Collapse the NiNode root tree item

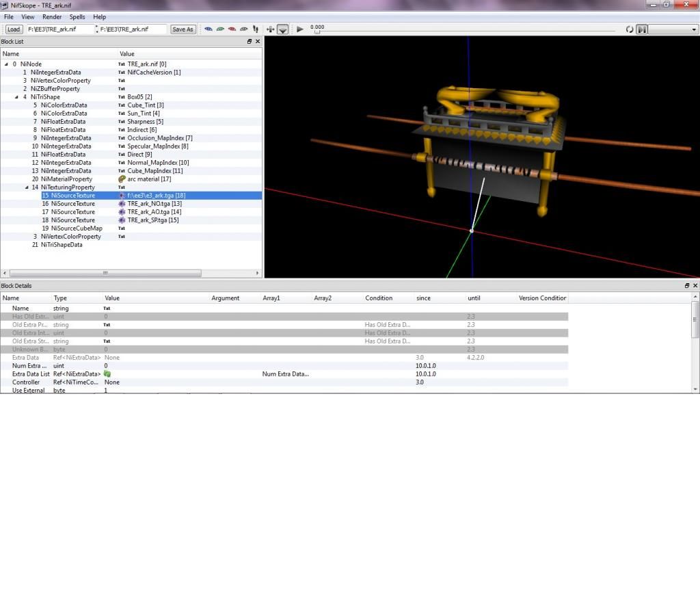click(x=6, y=64)
